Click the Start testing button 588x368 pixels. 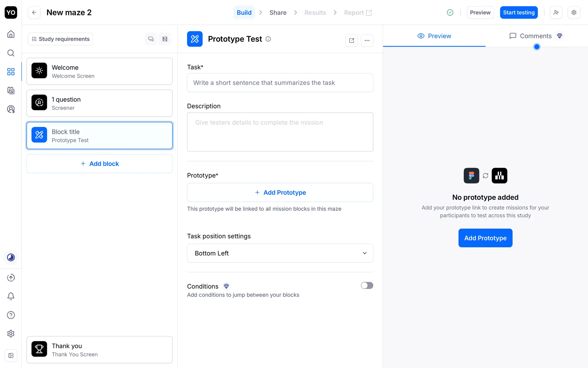pos(518,13)
